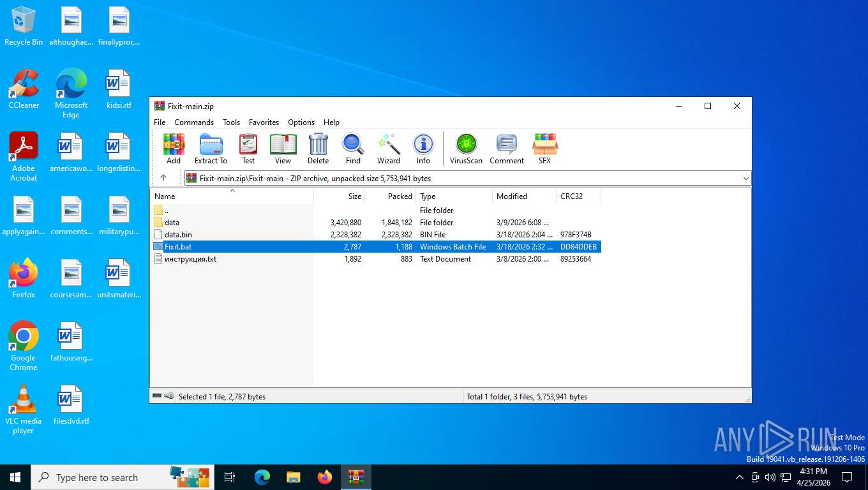
Task: Click the CRC32 value 978F374B
Action: (x=576, y=235)
